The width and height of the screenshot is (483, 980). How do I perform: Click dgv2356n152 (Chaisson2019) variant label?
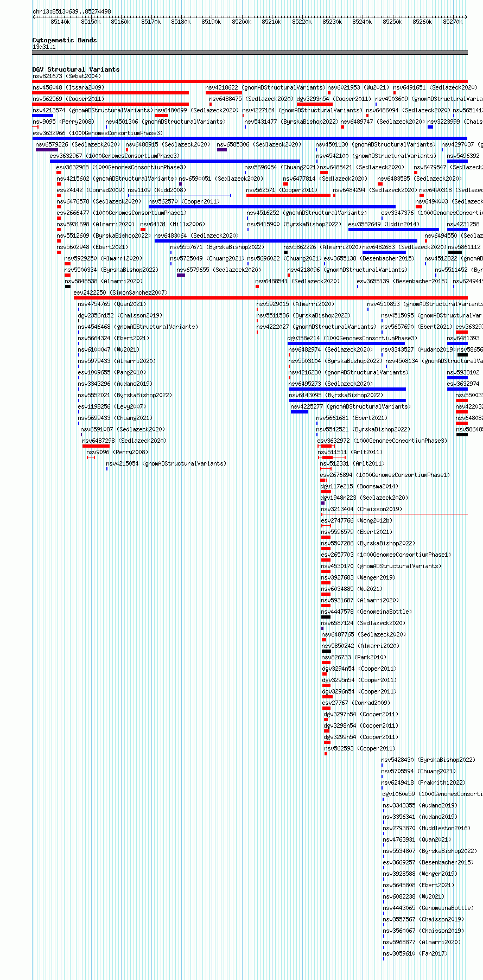119,315
